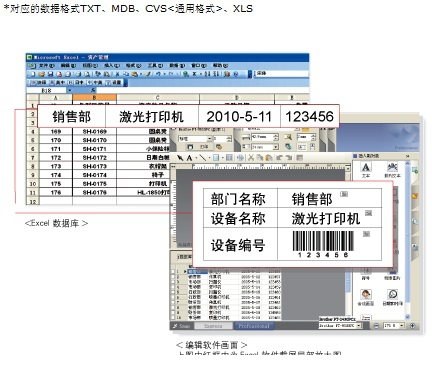Tick the checkbox for database row 1
Viewport: 432px width, 369px height.
173,272
